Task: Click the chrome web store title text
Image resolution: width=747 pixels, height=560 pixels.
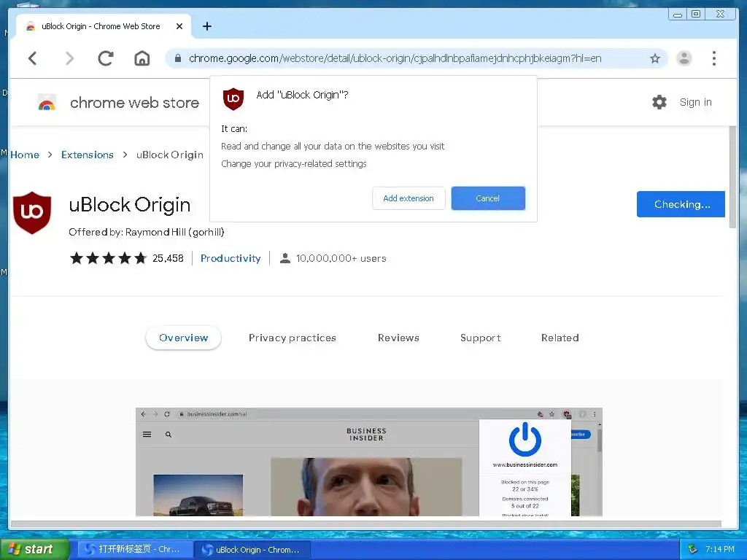Action: pos(134,102)
